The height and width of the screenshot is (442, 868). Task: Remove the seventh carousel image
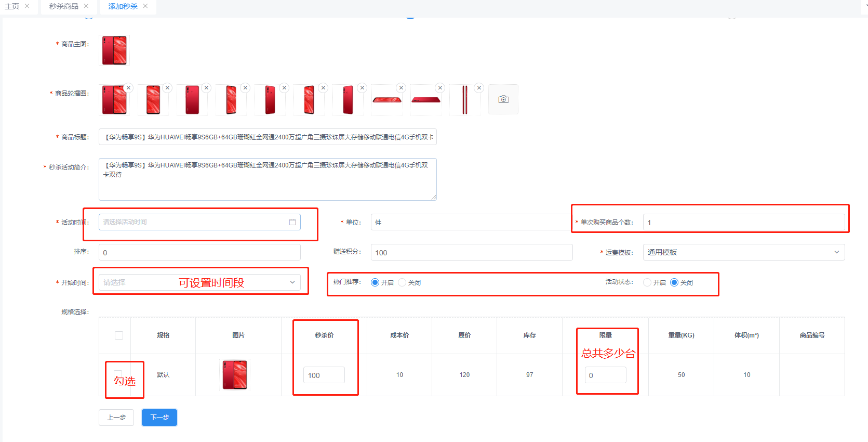pos(362,88)
